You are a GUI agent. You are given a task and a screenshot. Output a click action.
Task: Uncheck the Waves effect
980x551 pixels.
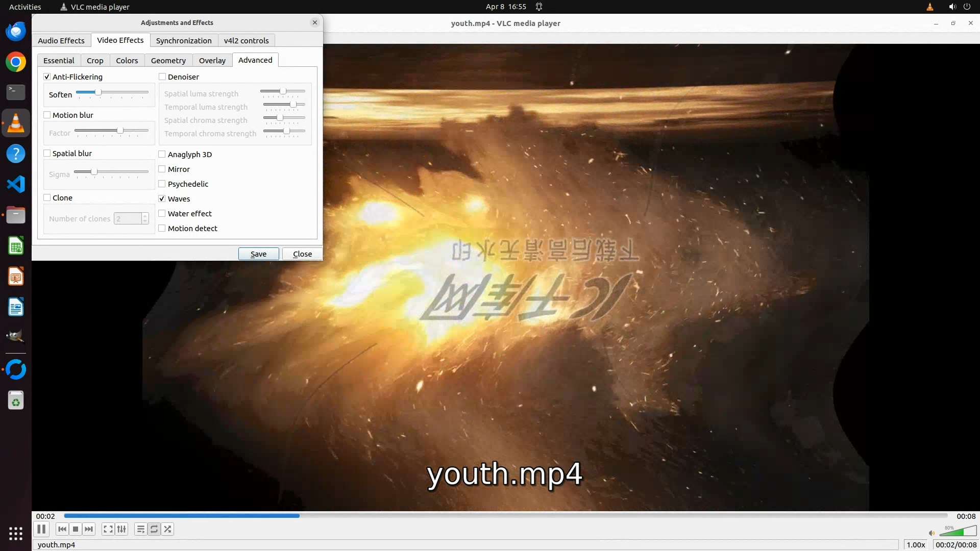pyautogui.click(x=162, y=198)
